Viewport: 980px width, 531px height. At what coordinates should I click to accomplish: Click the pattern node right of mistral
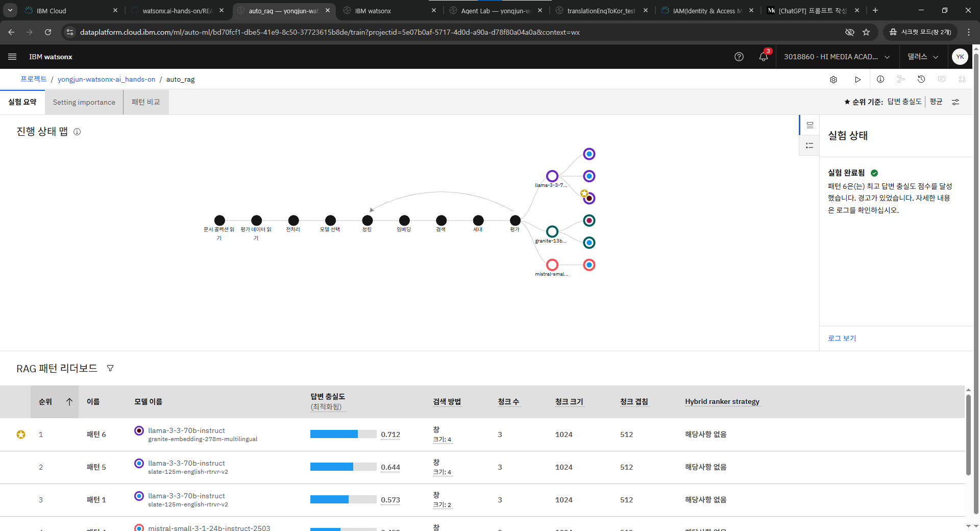point(589,264)
